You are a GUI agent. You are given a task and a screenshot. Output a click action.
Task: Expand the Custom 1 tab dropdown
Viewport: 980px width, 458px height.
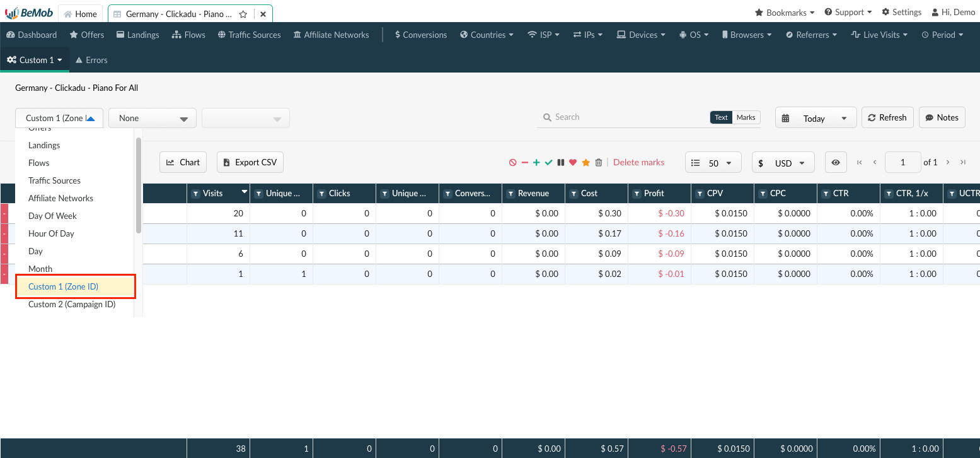coord(35,60)
